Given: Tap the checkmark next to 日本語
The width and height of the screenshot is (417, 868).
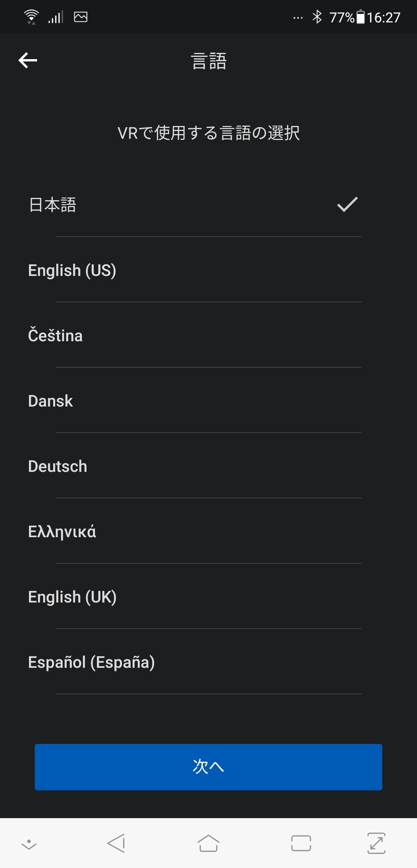Looking at the screenshot, I should (x=347, y=204).
